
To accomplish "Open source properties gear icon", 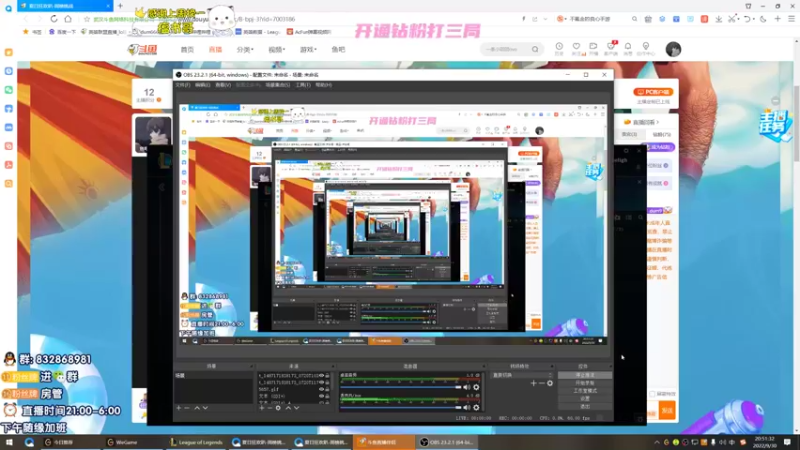I will point(278,408).
